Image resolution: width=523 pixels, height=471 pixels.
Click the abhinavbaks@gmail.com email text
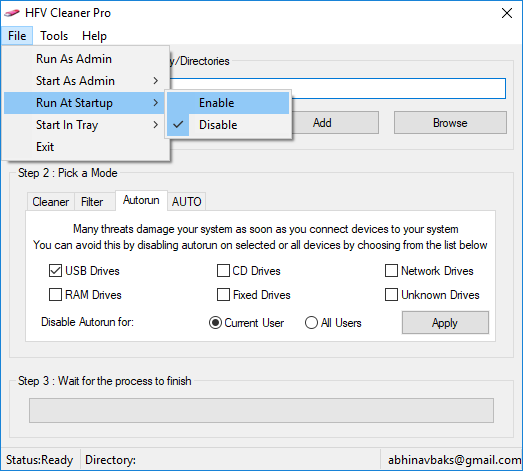(x=454, y=460)
